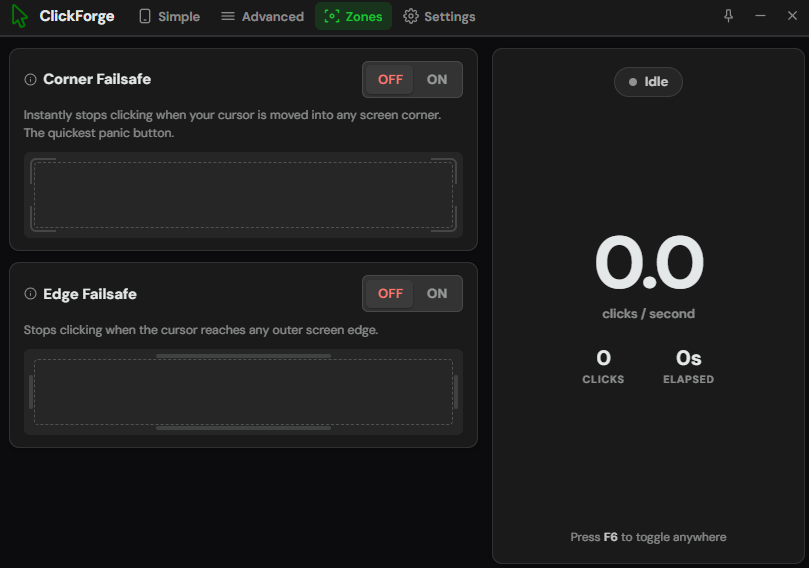Switch to the Simple tab
The height and width of the screenshot is (568, 809).
point(169,17)
